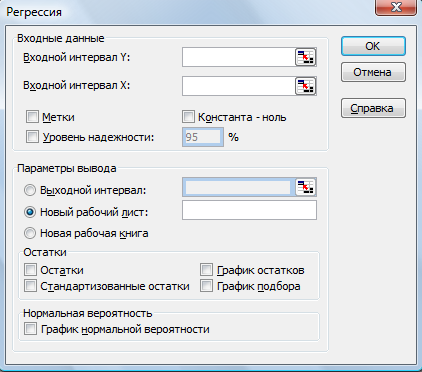Select Новая рабочая книга radio option

(30, 233)
